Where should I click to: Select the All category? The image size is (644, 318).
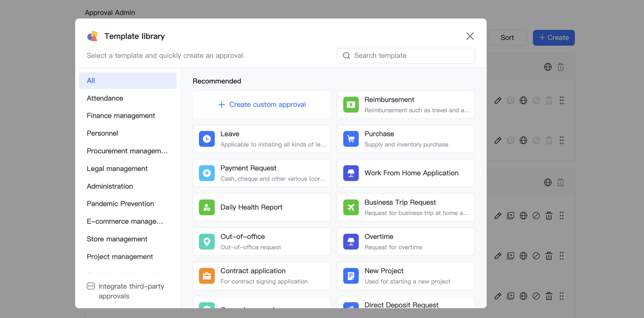(128, 81)
